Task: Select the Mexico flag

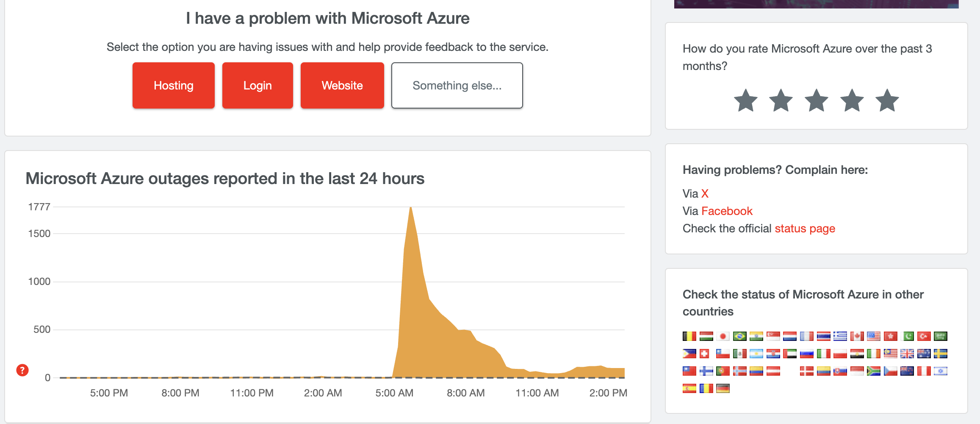Action: [x=740, y=354]
